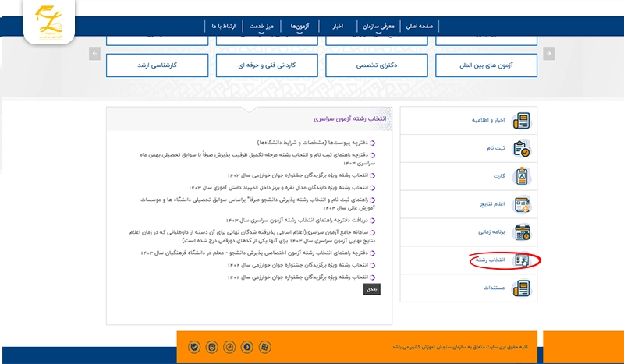
Task: Open the اخبار و اطلاعیه sidebar label
Action: (x=488, y=120)
